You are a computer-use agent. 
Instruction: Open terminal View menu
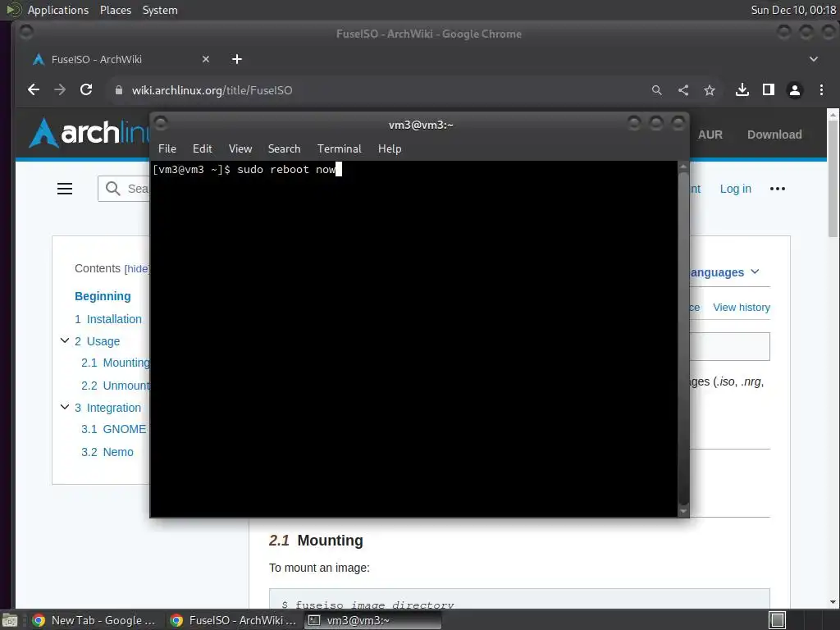click(240, 148)
